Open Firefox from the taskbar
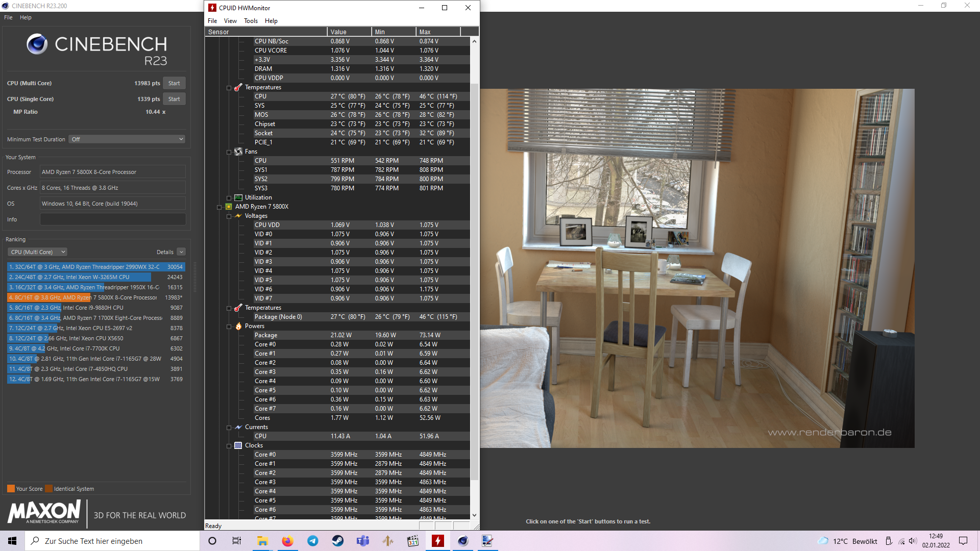980x551 pixels. point(287,541)
